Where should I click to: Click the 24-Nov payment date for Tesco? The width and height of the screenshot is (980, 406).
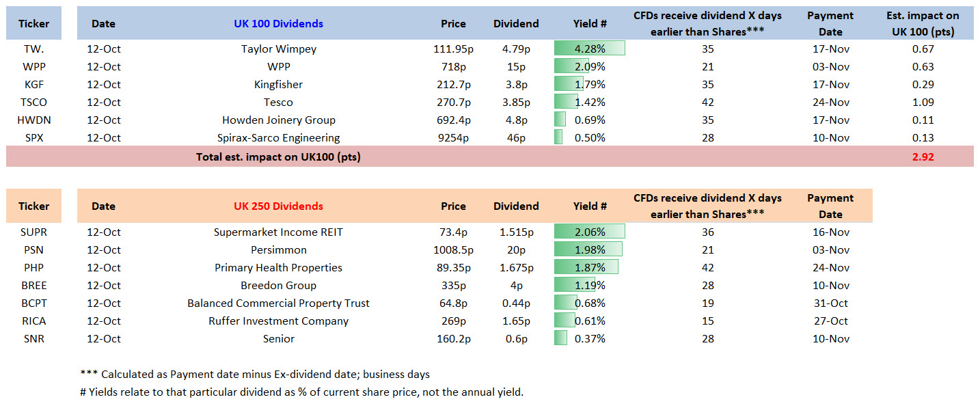click(x=830, y=103)
